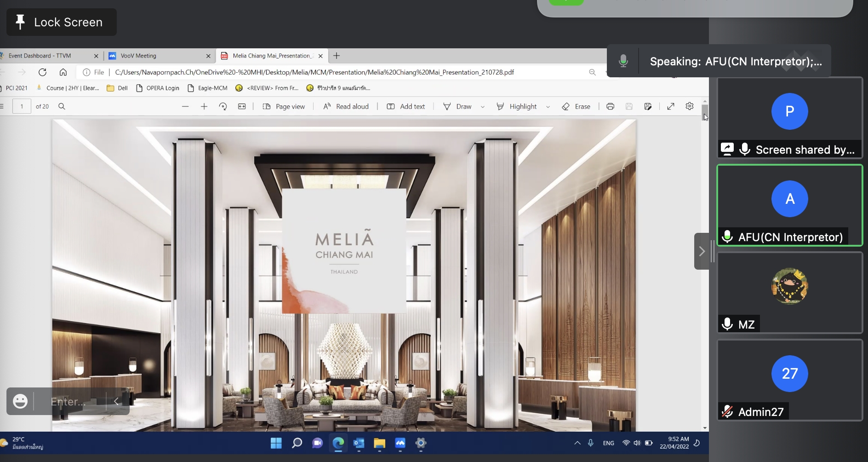Click the chat Enter message field
The width and height of the screenshot is (868, 462).
click(x=69, y=402)
